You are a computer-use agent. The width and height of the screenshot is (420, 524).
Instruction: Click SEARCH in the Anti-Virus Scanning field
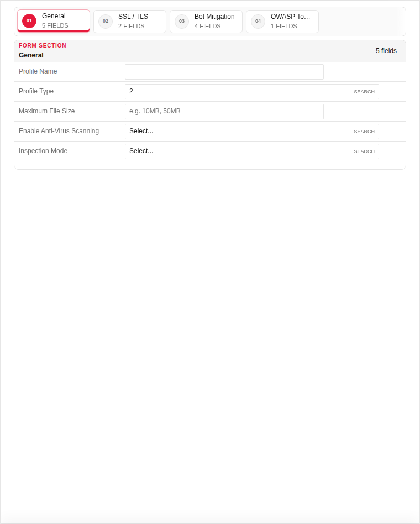pyautogui.click(x=364, y=132)
